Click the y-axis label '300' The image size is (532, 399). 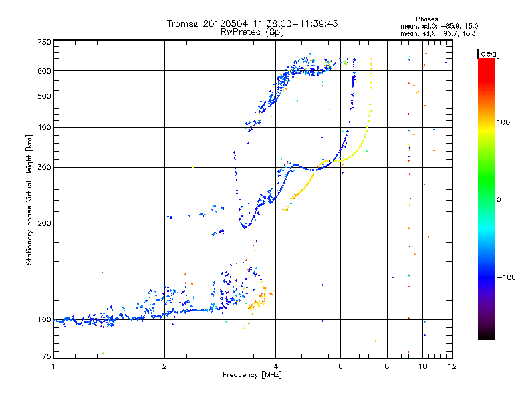44,168
